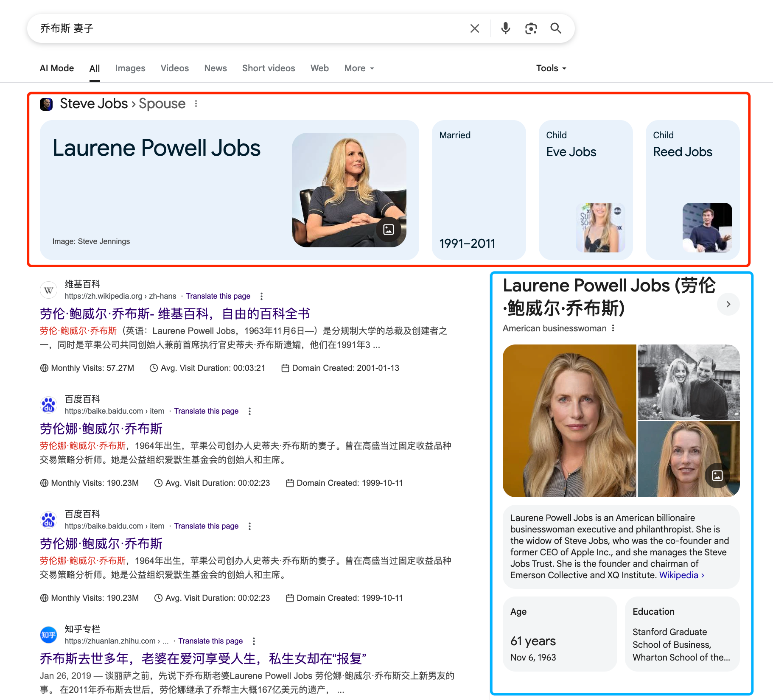Click the Wikipedia result URL zh.wikipedia.org
This screenshot has height=700, width=773.
pos(120,296)
